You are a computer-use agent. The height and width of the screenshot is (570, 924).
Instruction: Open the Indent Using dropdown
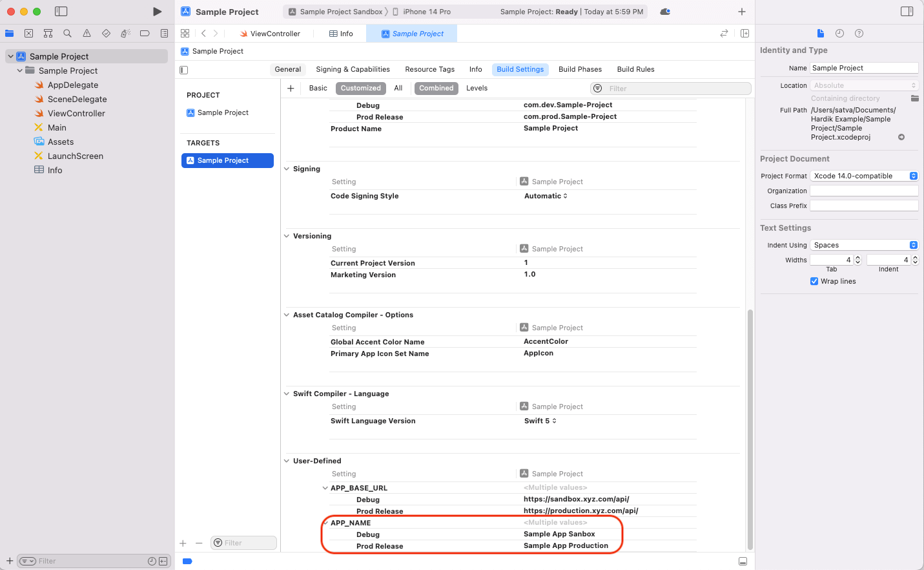864,245
